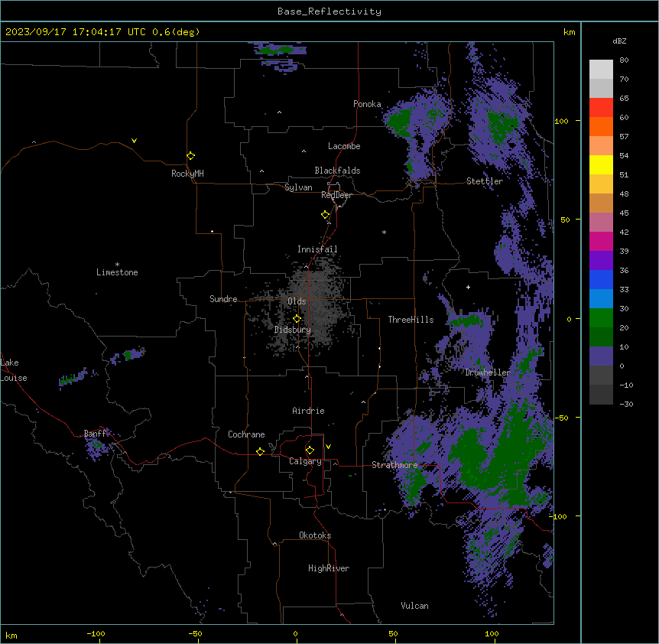Click the Cochrane town label
Screen dimensions: 659x644
pyautogui.click(x=246, y=434)
